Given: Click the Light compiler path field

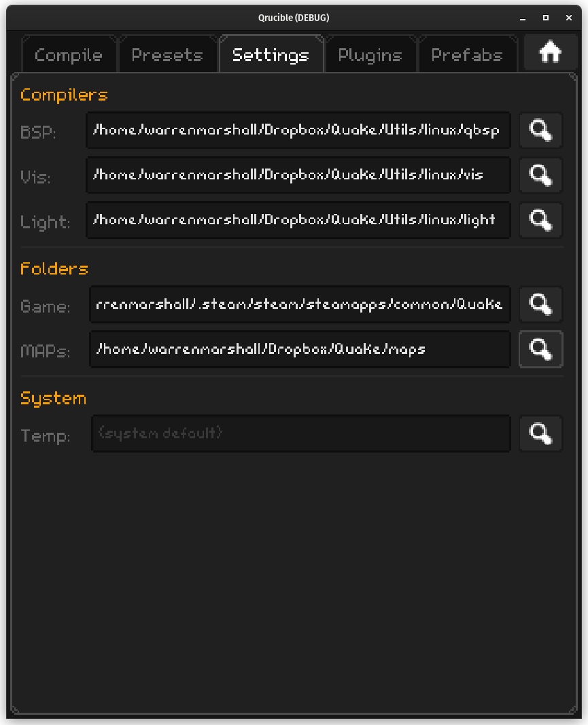Looking at the screenshot, I should pos(298,220).
